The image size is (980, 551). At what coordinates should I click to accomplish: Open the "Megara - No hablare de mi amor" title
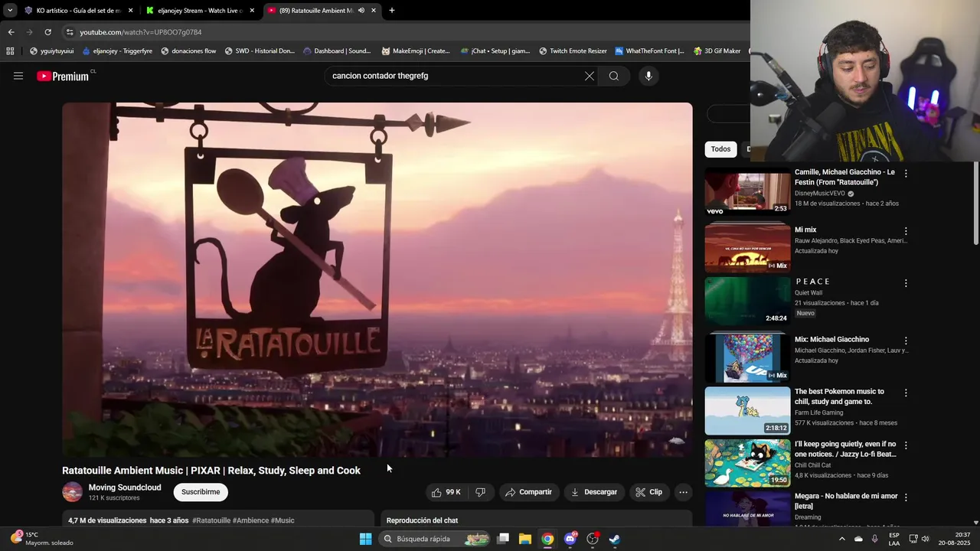click(x=846, y=501)
